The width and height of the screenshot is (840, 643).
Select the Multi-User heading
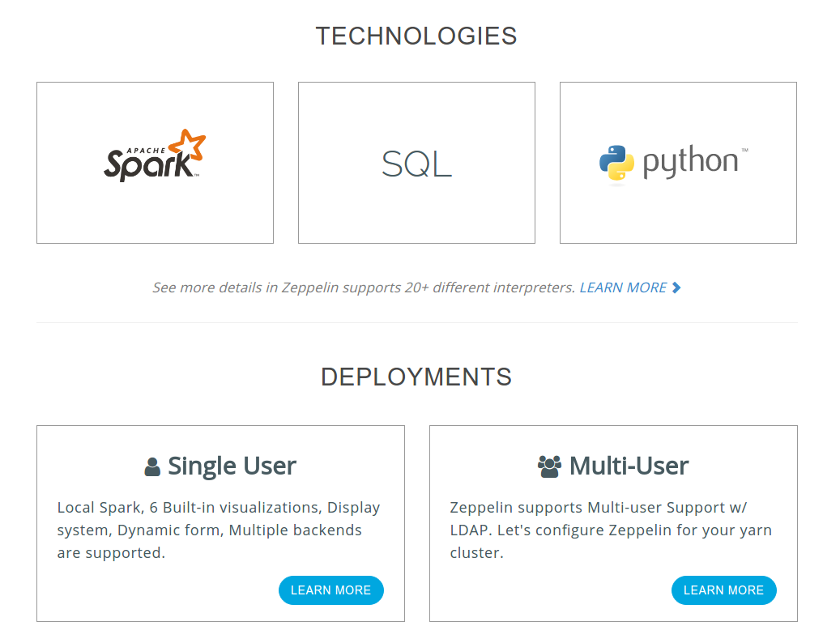click(629, 466)
